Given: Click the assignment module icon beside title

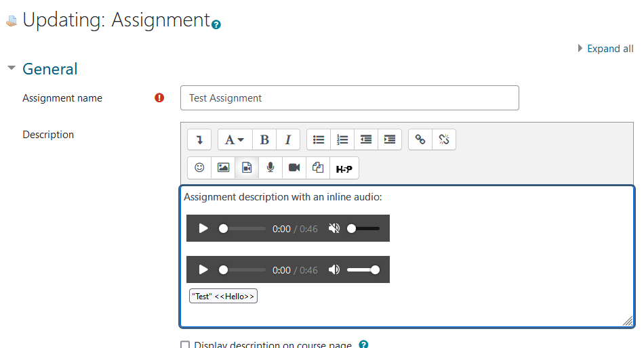Looking at the screenshot, I should pos(12,20).
